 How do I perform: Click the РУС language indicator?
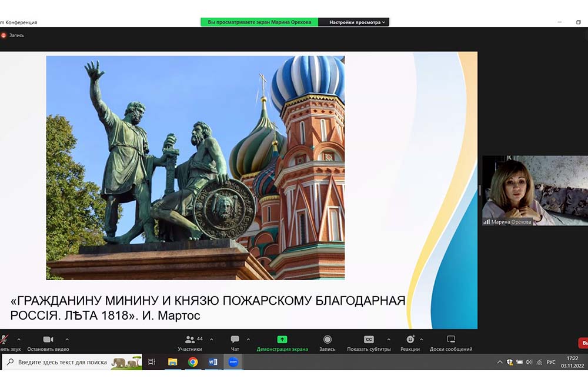pyautogui.click(x=551, y=362)
